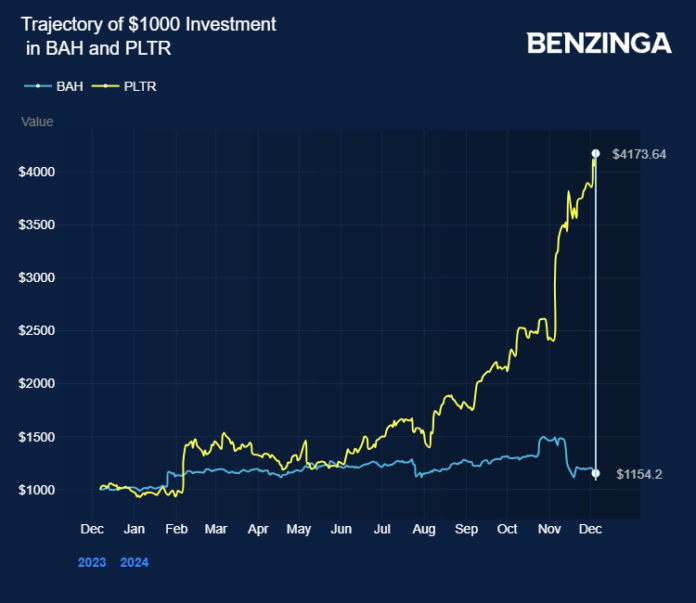696x603 pixels.
Task: Click the 2023 year label
Action: tap(93, 563)
